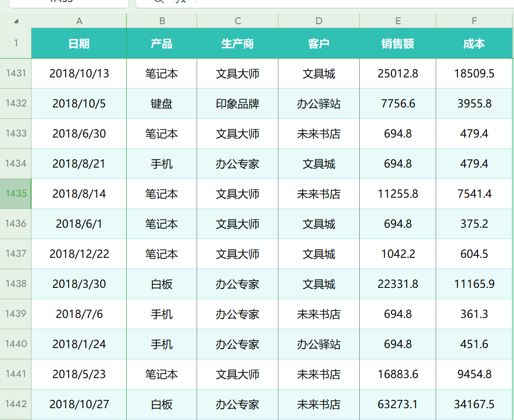The image size is (514, 420).
Task: Select row header 1437
Action: 16,254
